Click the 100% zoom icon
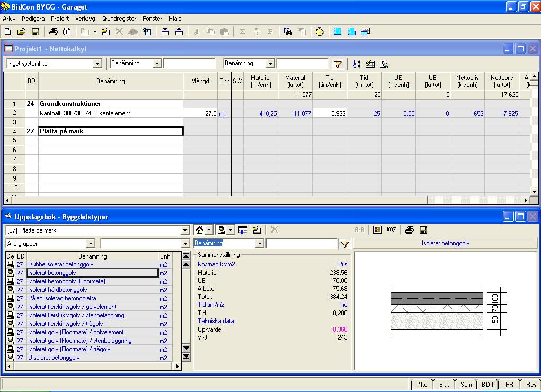541x392 pixels. [x=391, y=230]
